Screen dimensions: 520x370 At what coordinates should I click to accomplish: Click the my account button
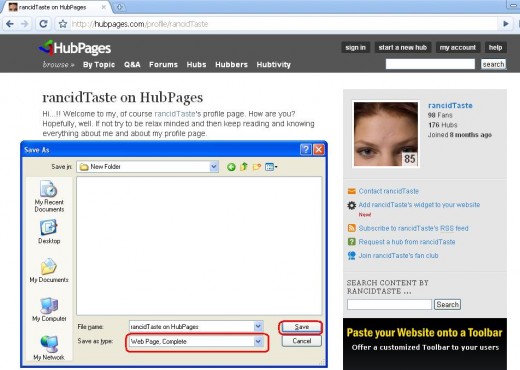click(458, 48)
